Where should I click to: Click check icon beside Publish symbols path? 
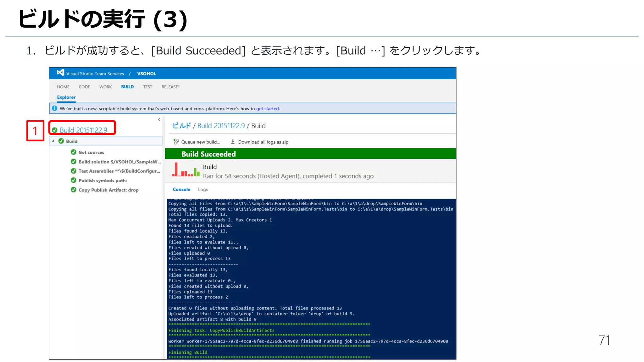[x=74, y=180]
